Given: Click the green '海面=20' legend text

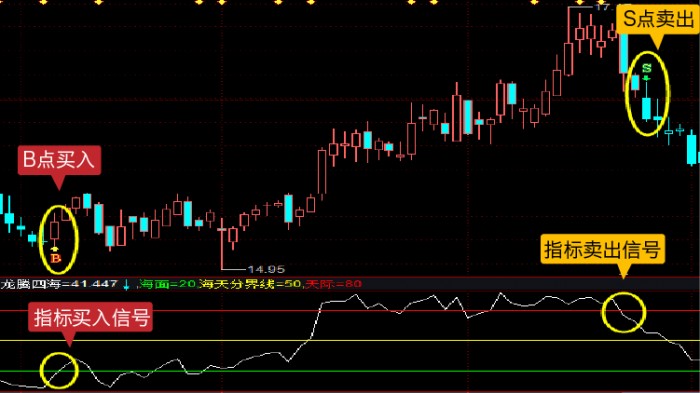Looking at the screenshot, I should pyautogui.click(x=168, y=284).
